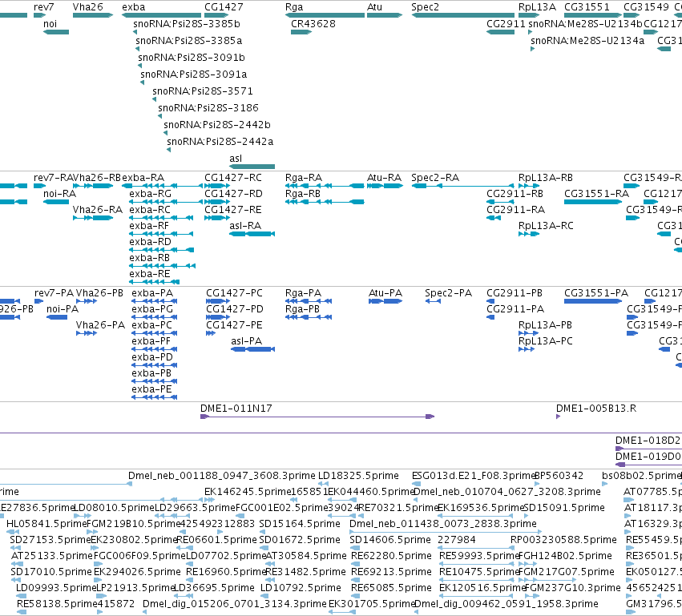Select the CG2911-RB transcript label
Viewport: 682px width, 616px height.
515,194
